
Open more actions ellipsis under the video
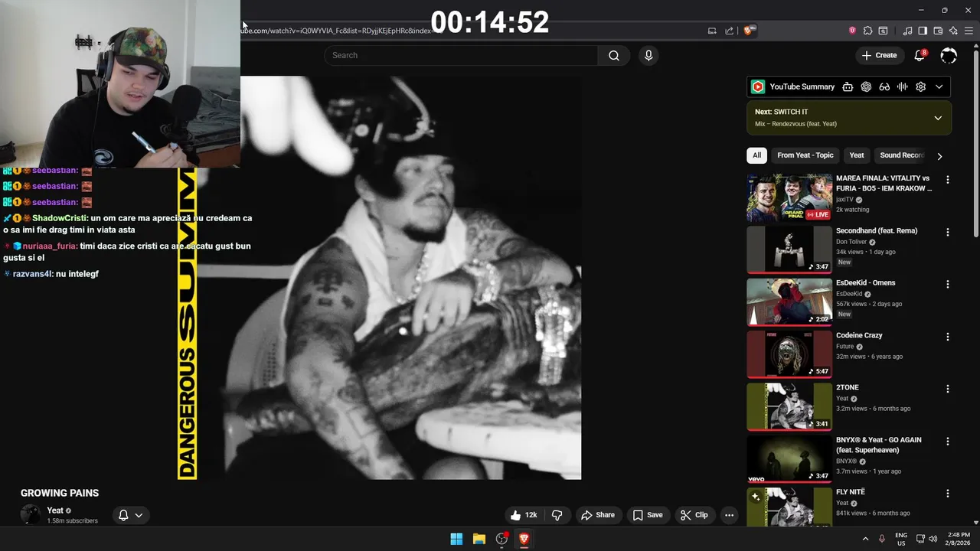(730, 515)
